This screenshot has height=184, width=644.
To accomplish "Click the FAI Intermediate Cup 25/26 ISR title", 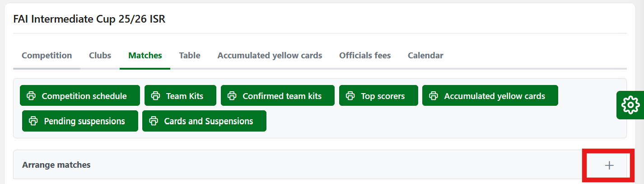I will pyautogui.click(x=89, y=19).
